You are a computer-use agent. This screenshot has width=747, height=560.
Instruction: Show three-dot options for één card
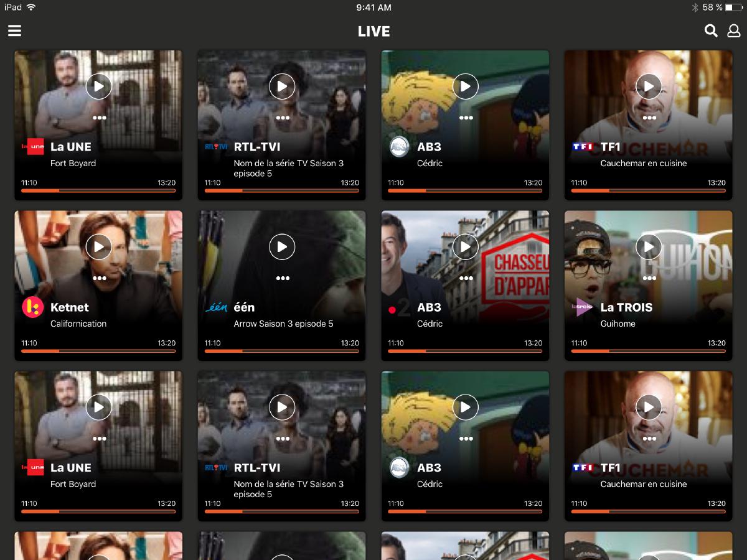pos(283,278)
